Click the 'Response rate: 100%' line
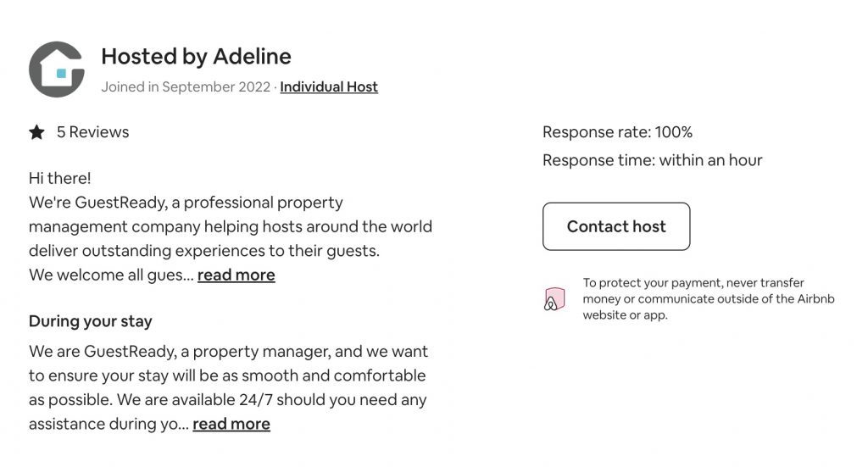Viewport: 868px width, 467px height. coord(617,132)
